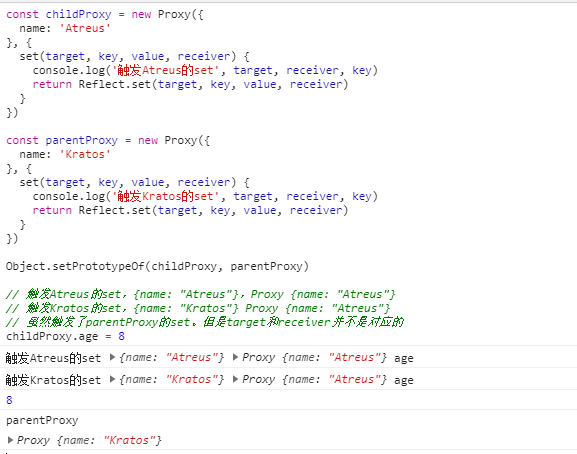The image size is (577, 454).
Task: Click the returned value 8 output
Action: click(x=9, y=400)
